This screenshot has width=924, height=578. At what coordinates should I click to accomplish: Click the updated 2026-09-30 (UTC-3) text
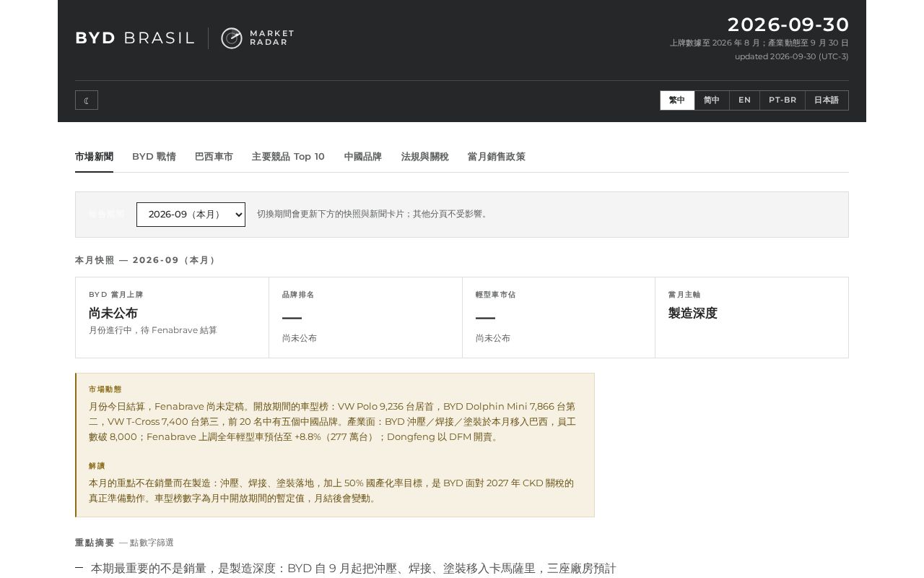792,56
